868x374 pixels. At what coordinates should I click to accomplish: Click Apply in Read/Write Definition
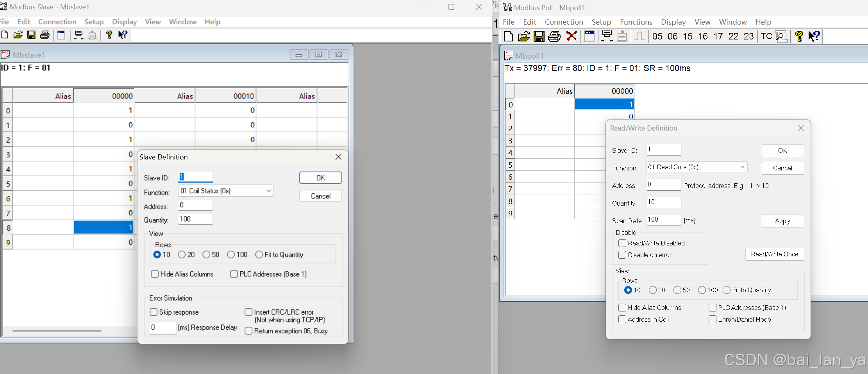782,221
